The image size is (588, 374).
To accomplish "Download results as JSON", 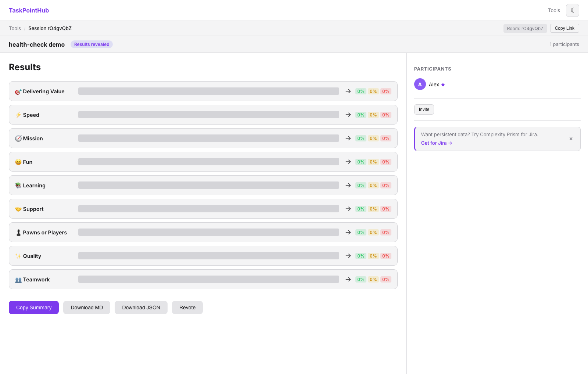I will click(141, 308).
